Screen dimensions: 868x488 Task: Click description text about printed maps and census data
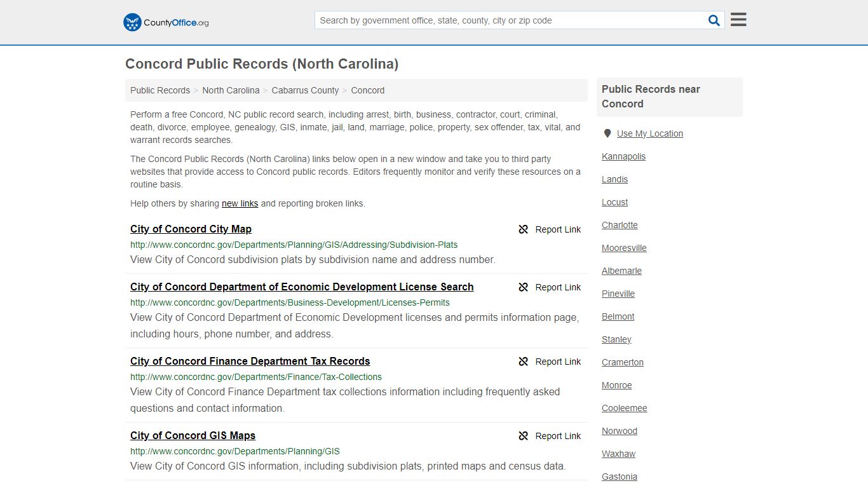pos(348,466)
